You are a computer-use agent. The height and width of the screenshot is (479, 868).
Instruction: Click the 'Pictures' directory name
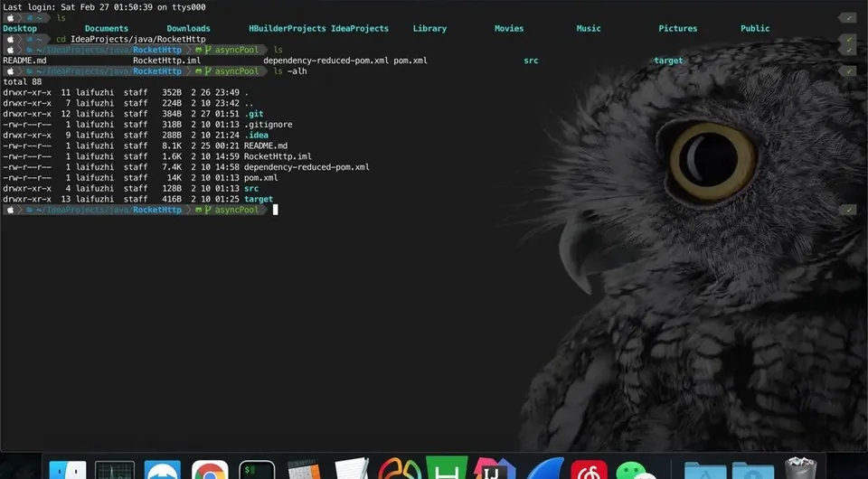pyautogui.click(x=677, y=28)
